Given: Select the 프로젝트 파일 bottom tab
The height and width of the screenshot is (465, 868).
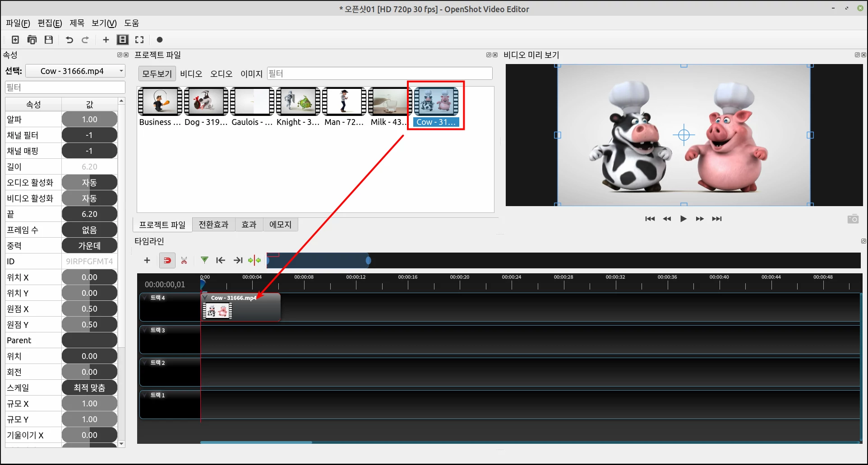Looking at the screenshot, I should [162, 225].
